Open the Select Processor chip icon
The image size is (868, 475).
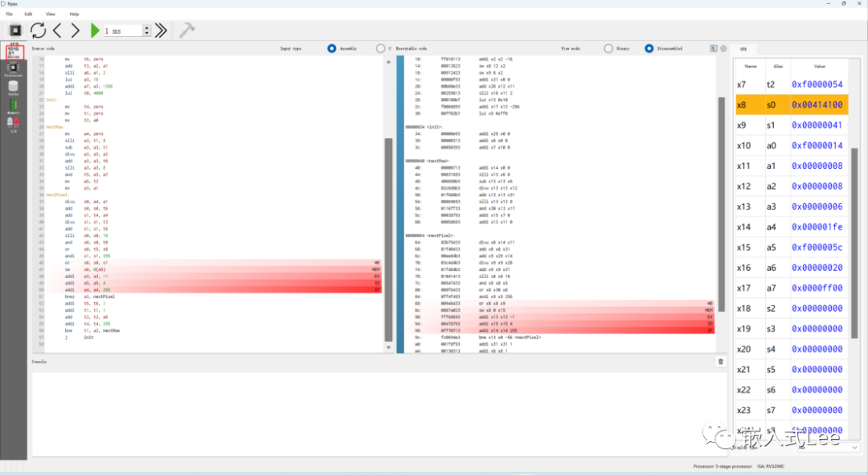click(15, 31)
